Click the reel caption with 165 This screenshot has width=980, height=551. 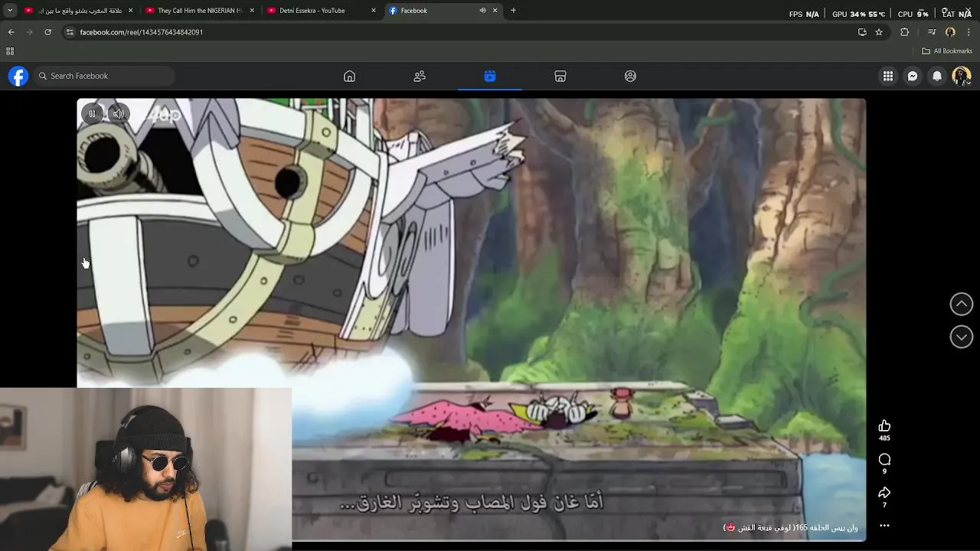tap(790, 527)
